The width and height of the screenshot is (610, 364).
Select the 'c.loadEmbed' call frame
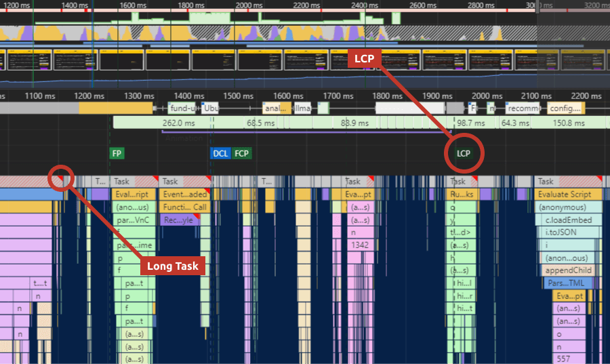pyautogui.click(x=568, y=220)
